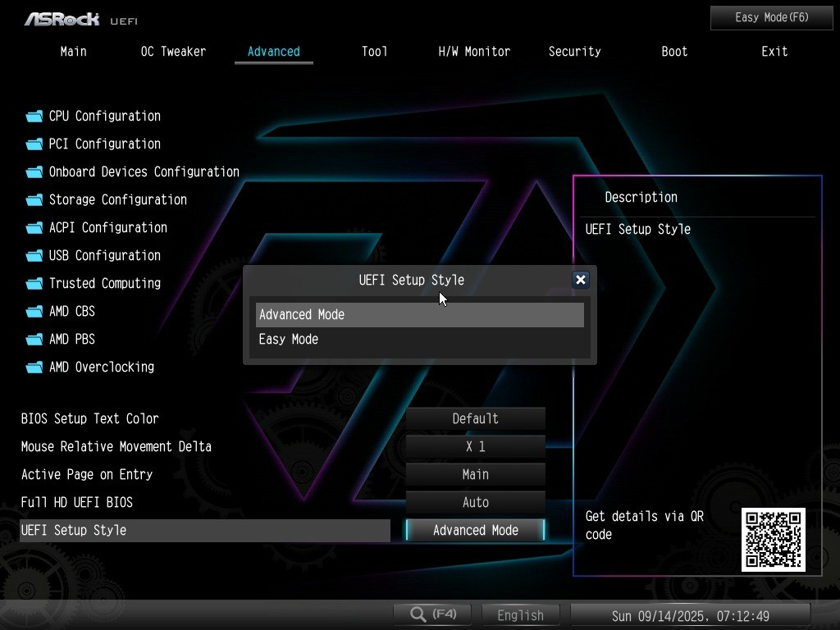Change Mouse Relative Movement Delta value

click(x=475, y=446)
